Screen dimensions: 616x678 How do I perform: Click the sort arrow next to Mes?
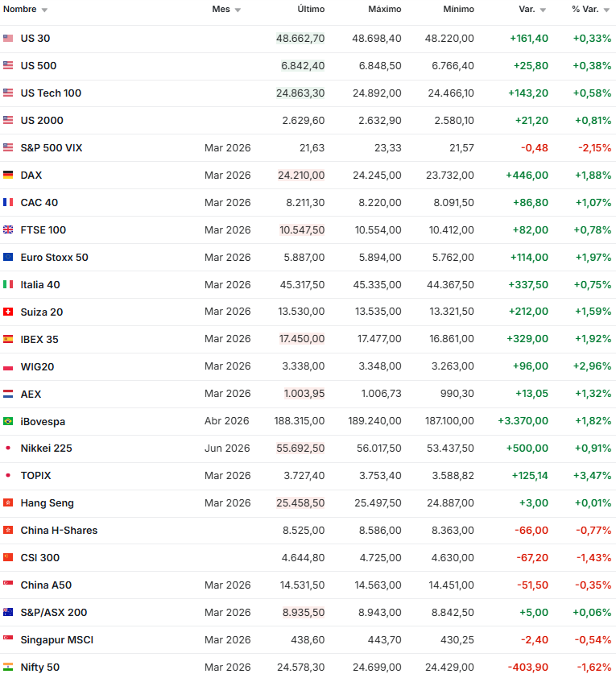[x=238, y=10]
